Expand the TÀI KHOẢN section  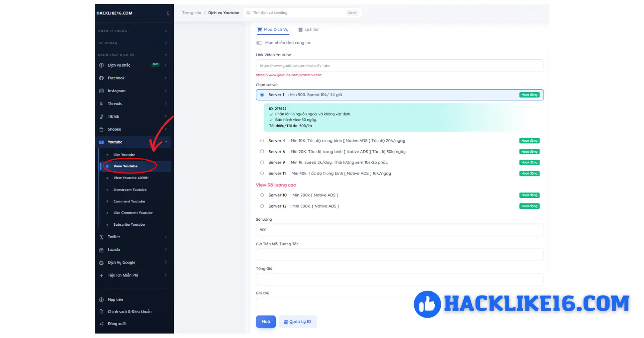166,43
